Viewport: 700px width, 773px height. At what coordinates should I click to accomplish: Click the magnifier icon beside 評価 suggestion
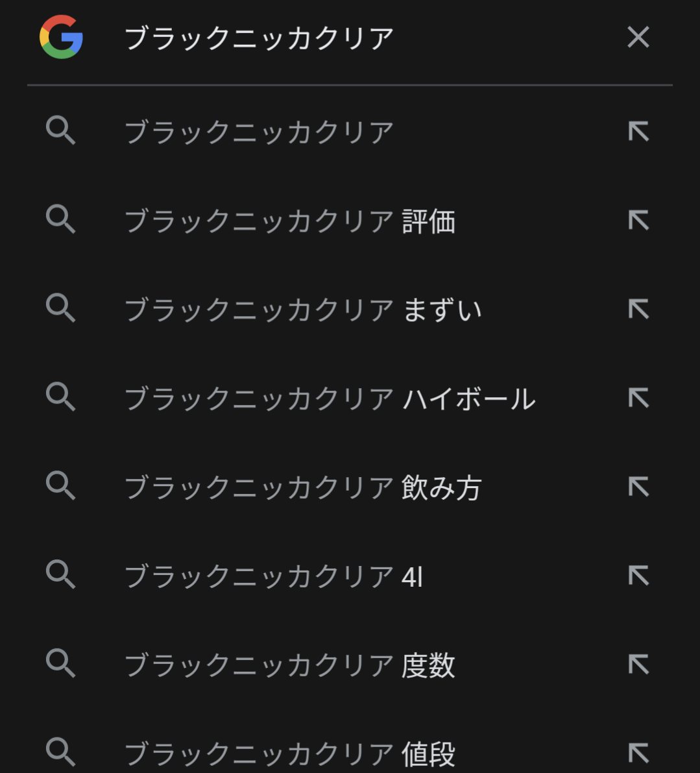tap(61, 219)
